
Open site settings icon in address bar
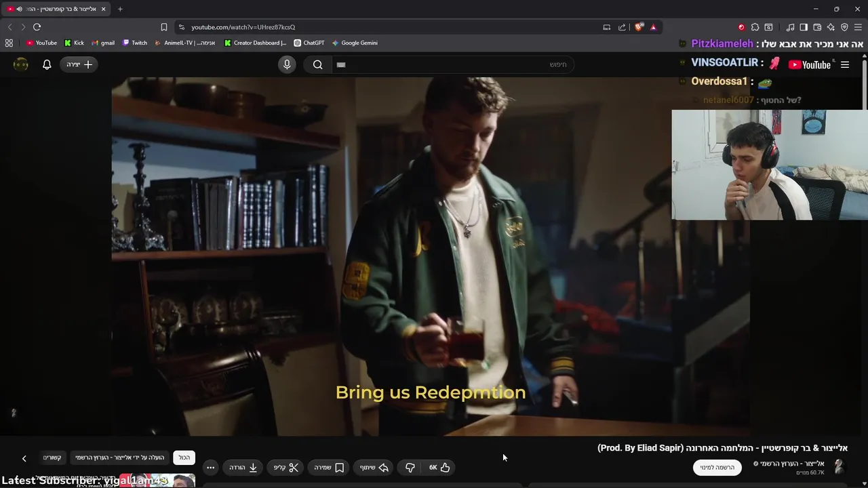[x=181, y=27]
